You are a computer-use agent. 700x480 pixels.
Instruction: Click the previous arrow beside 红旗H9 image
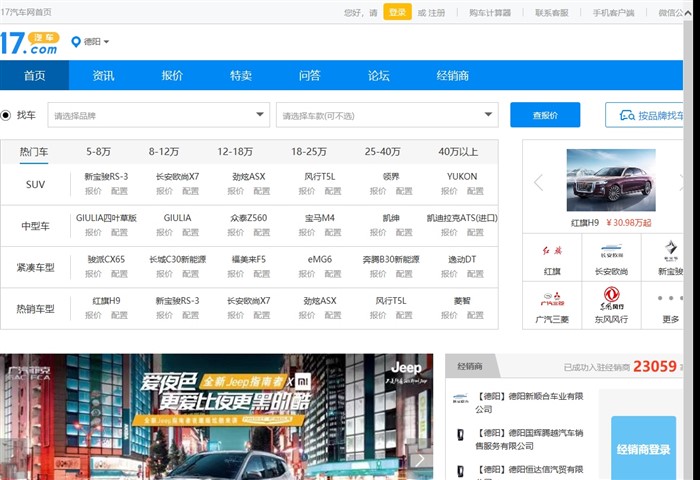tap(539, 182)
